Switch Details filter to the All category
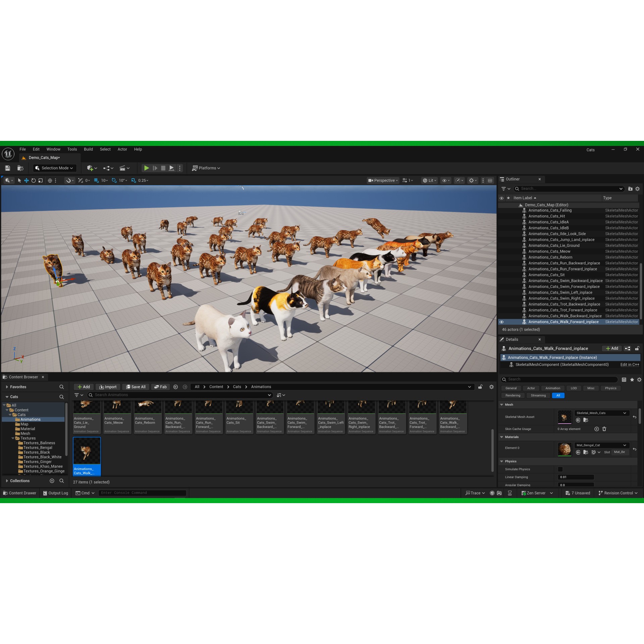 [x=558, y=395]
